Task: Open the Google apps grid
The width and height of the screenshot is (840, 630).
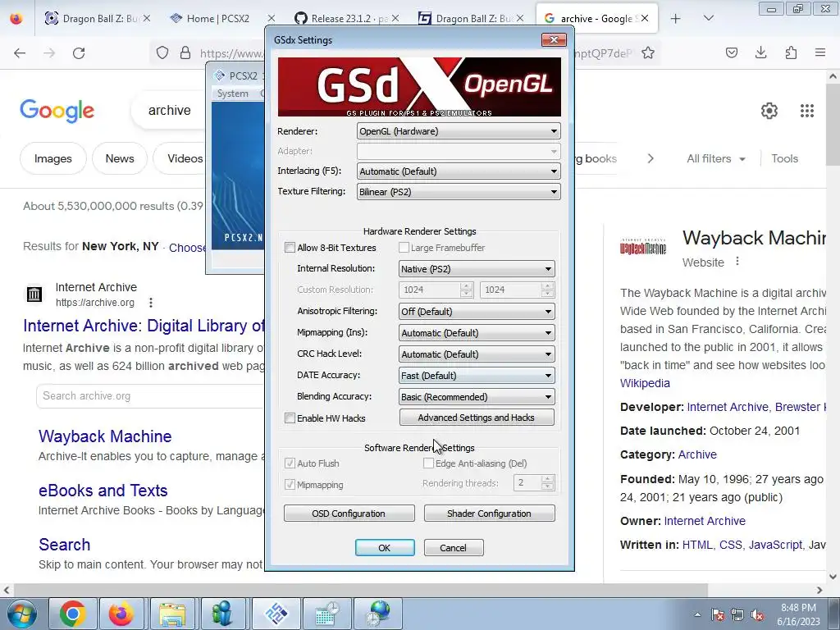Action: (x=807, y=111)
